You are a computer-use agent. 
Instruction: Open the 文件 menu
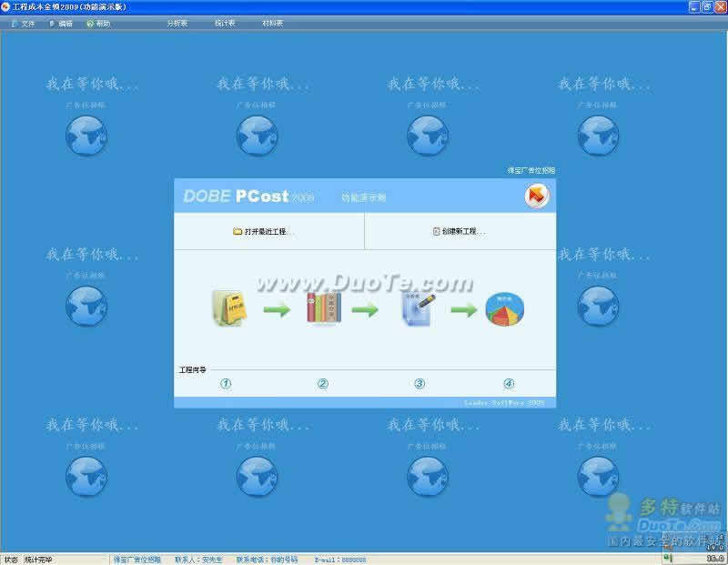point(24,24)
